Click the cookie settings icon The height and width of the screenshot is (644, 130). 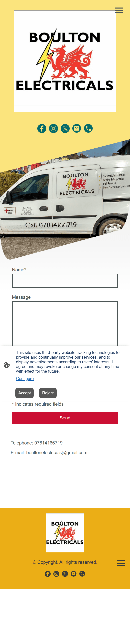point(7,365)
